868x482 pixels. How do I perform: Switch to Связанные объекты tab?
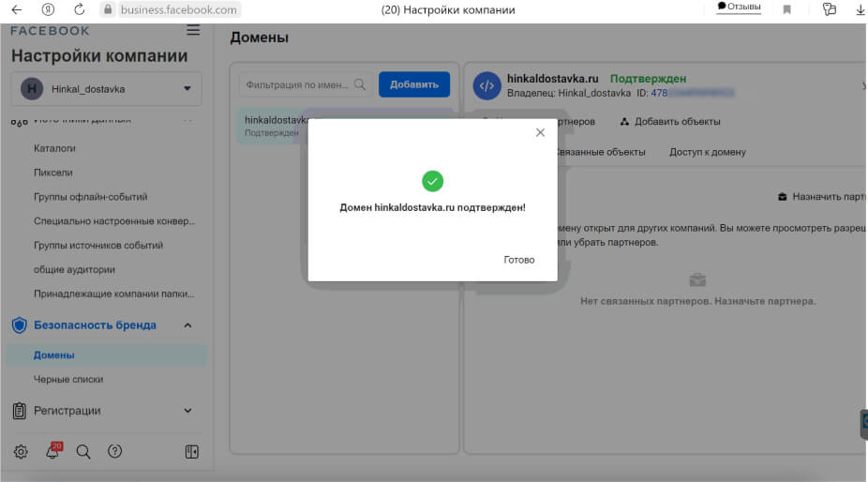tap(601, 152)
